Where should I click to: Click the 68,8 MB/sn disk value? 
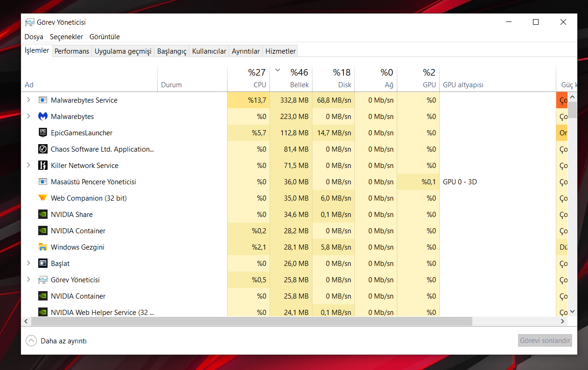point(334,100)
